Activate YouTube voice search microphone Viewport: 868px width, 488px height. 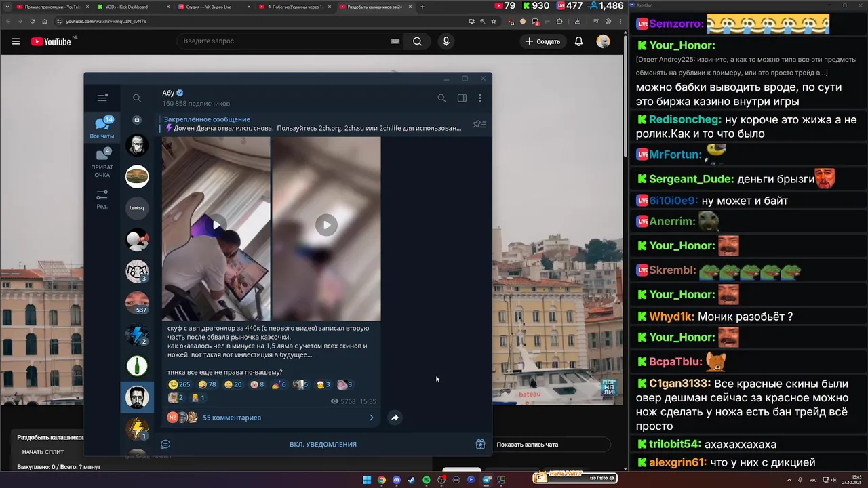tap(446, 41)
